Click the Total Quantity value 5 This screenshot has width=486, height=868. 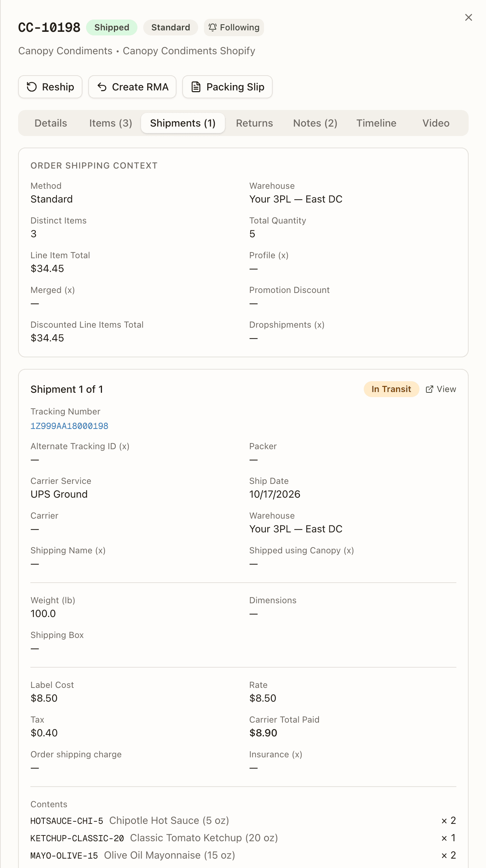point(252,234)
